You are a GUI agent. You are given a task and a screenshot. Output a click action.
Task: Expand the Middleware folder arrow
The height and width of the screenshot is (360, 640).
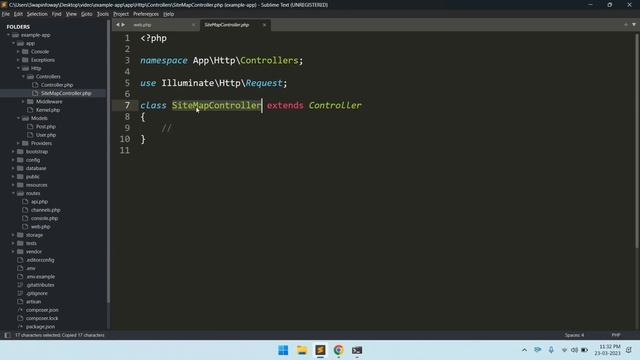point(23,102)
